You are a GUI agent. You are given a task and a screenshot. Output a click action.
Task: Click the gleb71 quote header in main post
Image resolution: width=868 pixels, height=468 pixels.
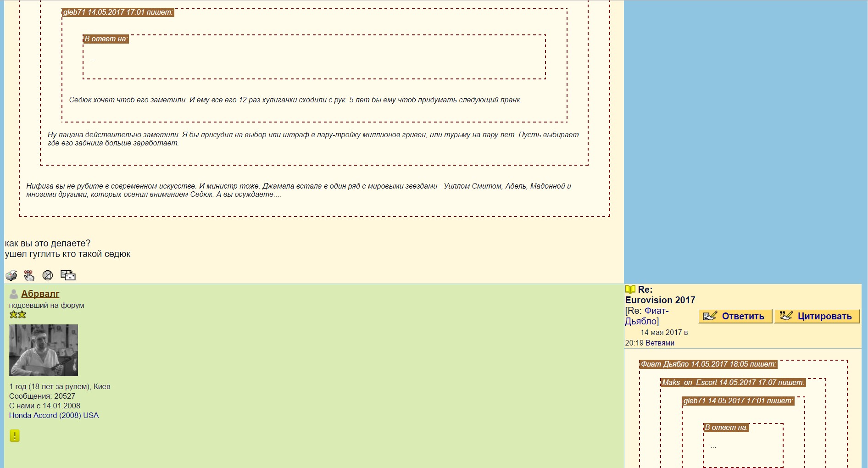(118, 12)
